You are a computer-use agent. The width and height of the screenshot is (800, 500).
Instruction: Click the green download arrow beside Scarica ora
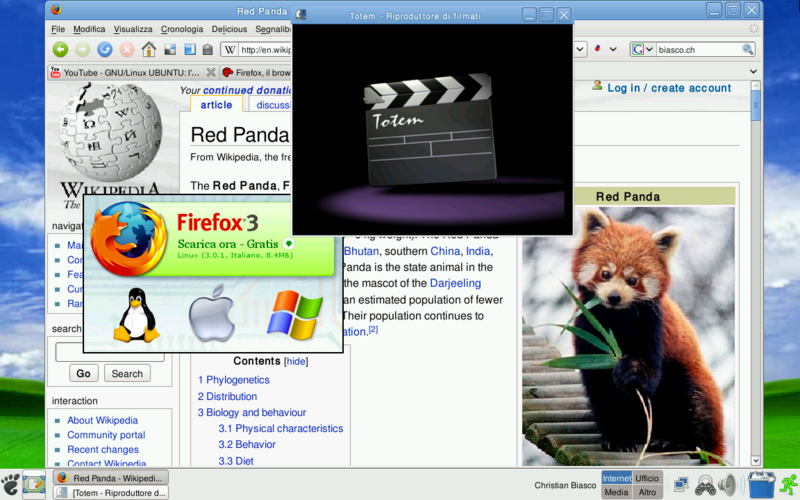tap(288, 243)
